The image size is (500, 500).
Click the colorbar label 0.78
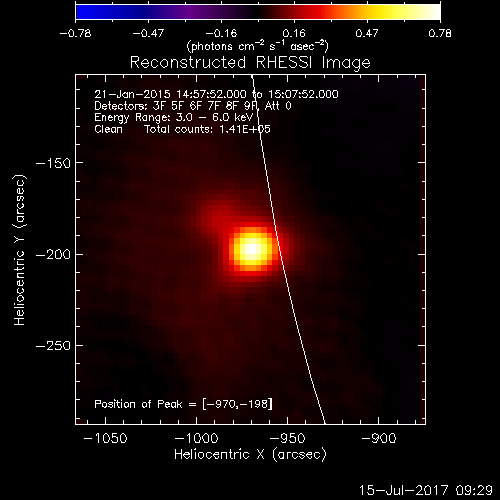click(440, 33)
